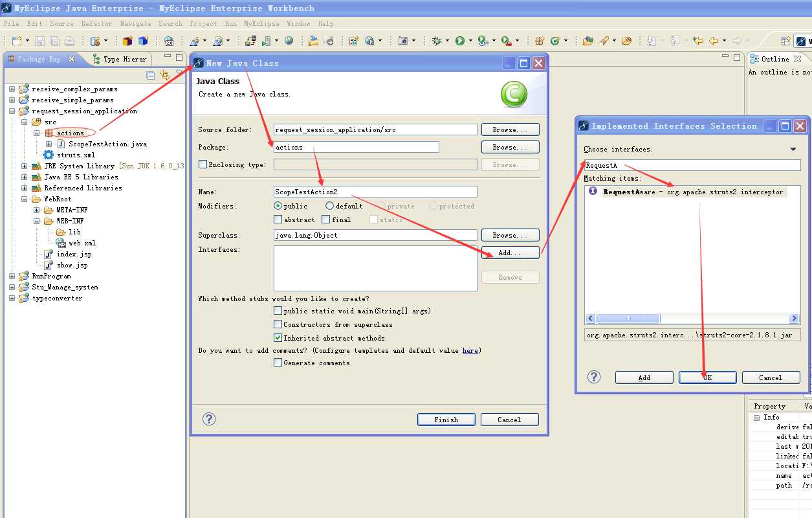Click the New wizard toolbar icon
The image size is (812, 518).
[17, 41]
